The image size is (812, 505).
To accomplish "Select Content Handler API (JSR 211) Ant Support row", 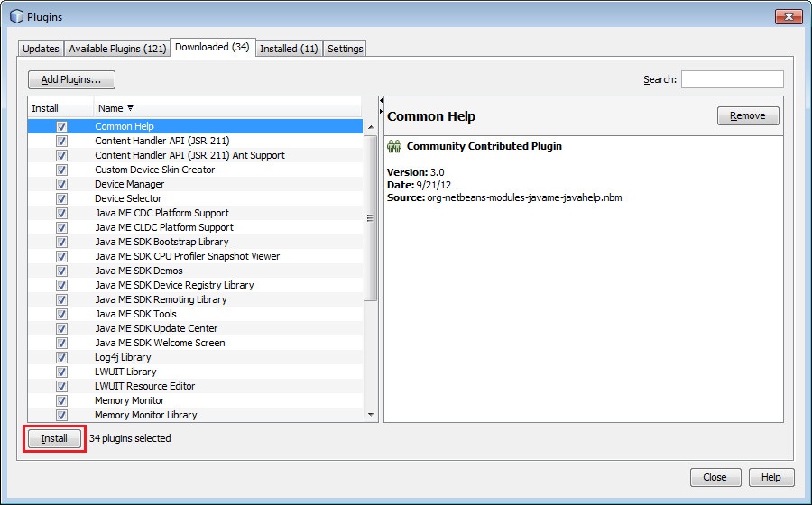I will pyautogui.click(x=195, y=155).
